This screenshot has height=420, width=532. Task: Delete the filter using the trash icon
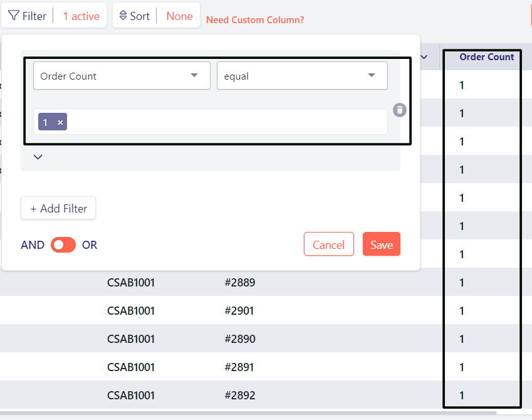(400, 110)
